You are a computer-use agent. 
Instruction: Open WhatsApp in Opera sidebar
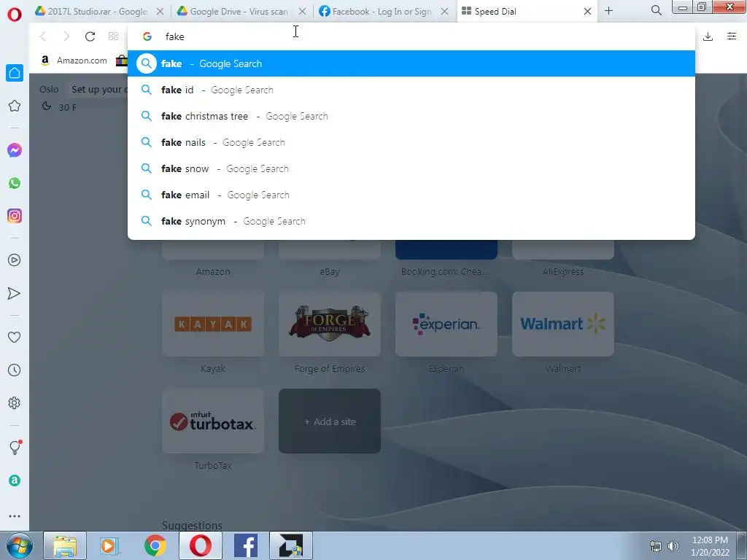[x=15, y=183]
